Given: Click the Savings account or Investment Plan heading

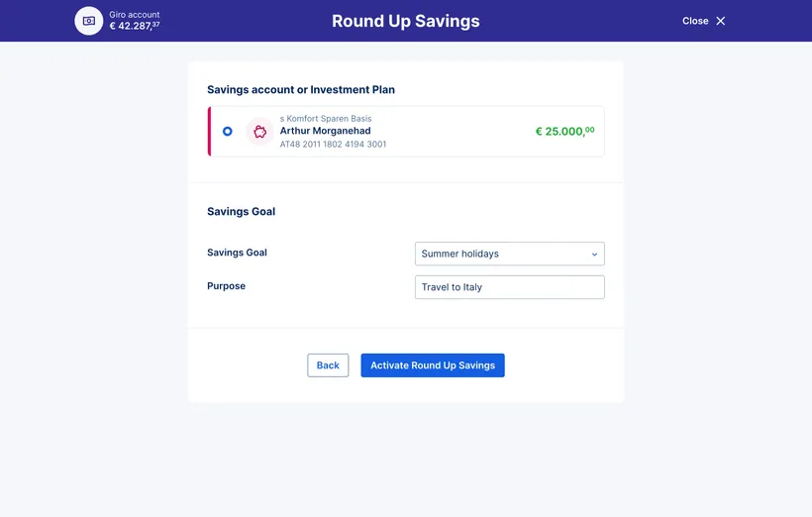Looking at the screenshot, I should (301, 89).
